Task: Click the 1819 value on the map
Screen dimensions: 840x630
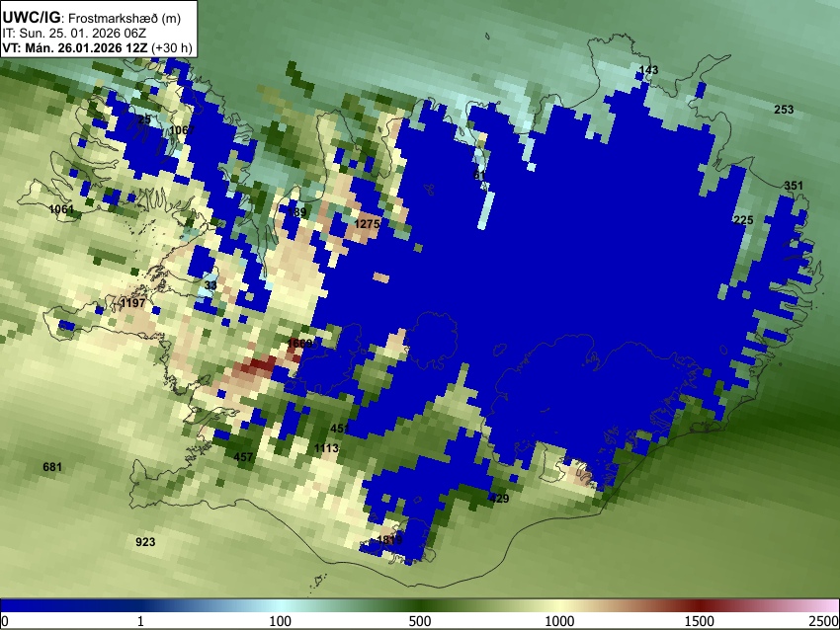Action: coord(389,539)
